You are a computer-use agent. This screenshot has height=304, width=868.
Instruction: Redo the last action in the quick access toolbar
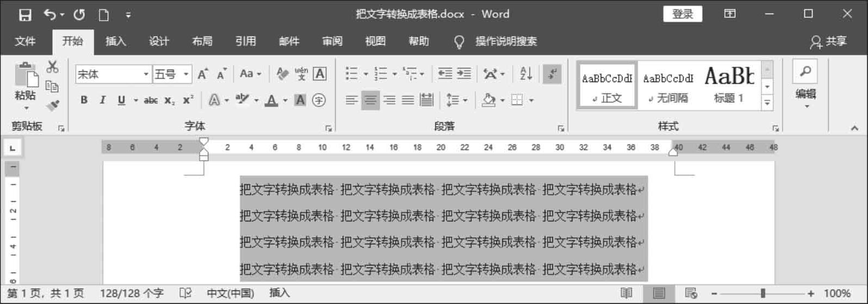[x=79, y=15]
